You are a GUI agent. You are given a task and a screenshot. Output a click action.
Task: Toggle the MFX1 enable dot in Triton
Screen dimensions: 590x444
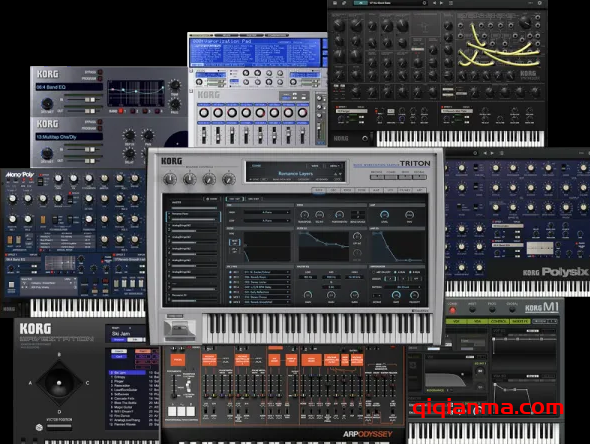pyautogui.click(x=230, y=297)
